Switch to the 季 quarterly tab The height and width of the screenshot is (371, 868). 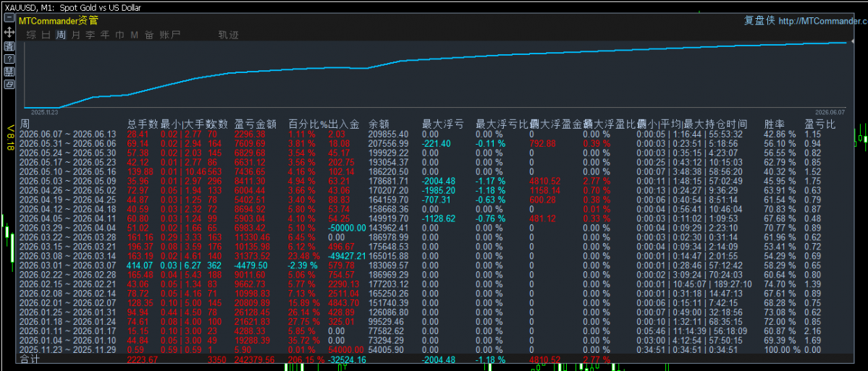(90, 35)
